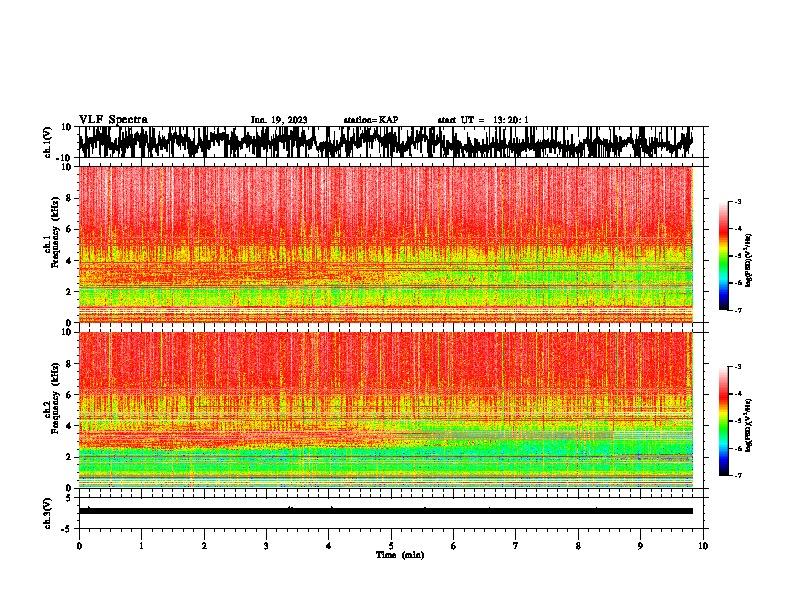Screen dimensions: 792x612
Task: Click the time axis tick label 10
Action: click(703, 546)
